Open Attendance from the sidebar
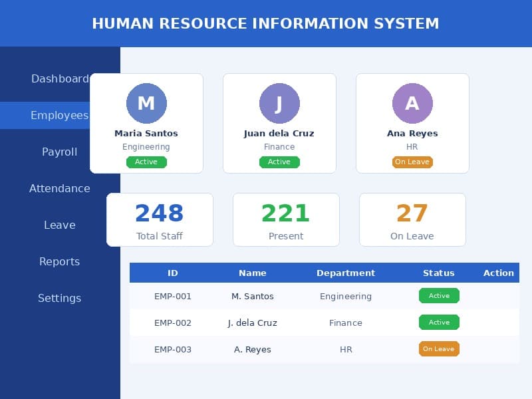Screen dimensions: 532x399 tap(60, 188)
